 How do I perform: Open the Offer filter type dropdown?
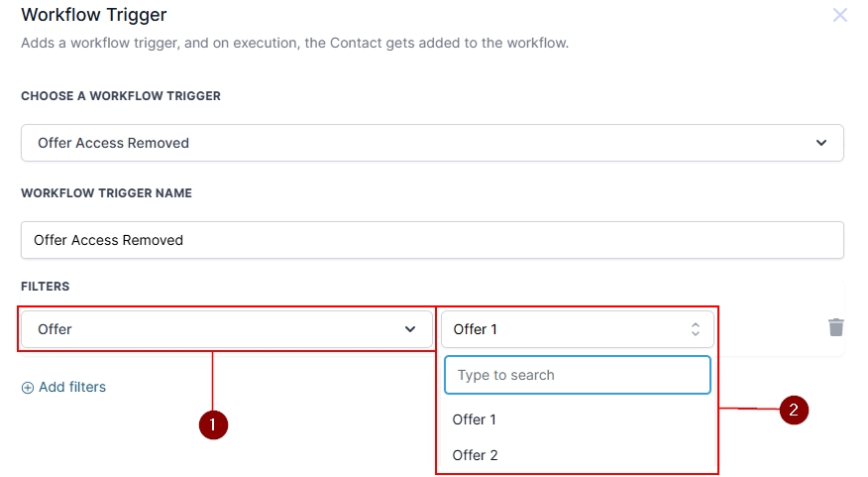point(226,329)
